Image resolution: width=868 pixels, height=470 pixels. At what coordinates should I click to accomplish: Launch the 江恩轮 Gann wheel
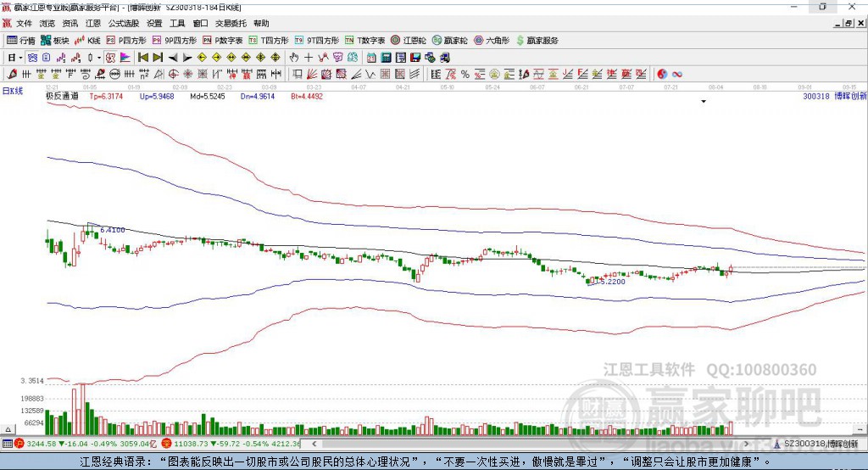coord(409,41)
